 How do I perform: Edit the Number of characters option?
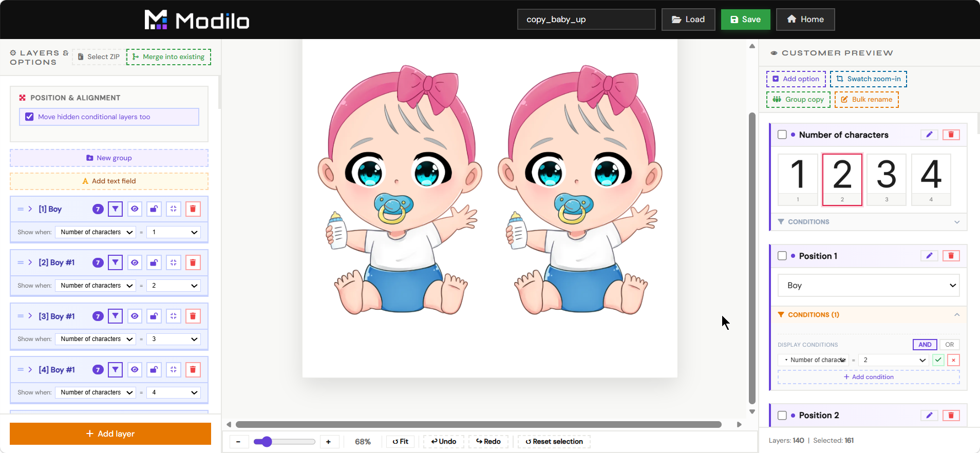coord(929,135)
